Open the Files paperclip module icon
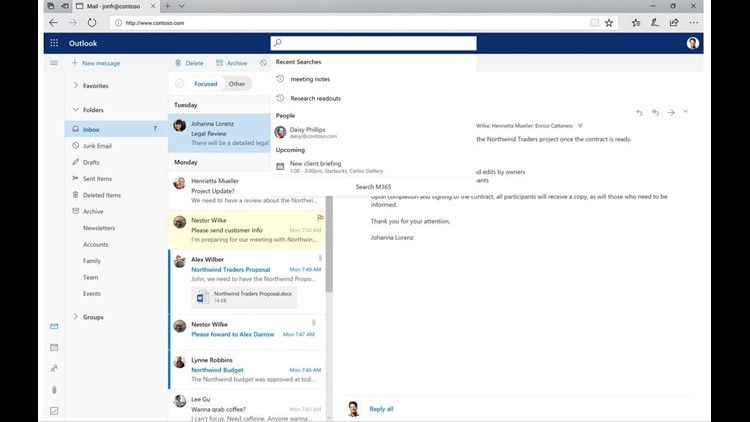The image size is (750, 422). (x=54, y=389)
